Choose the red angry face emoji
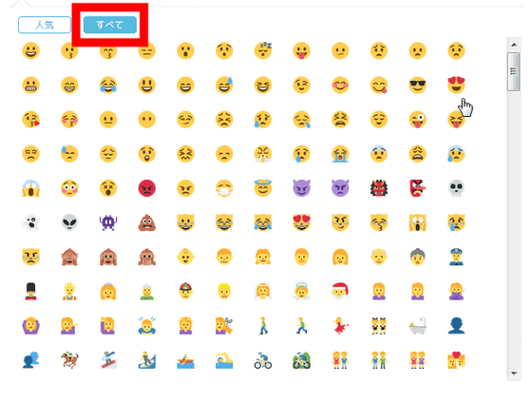 pos(147,188)
